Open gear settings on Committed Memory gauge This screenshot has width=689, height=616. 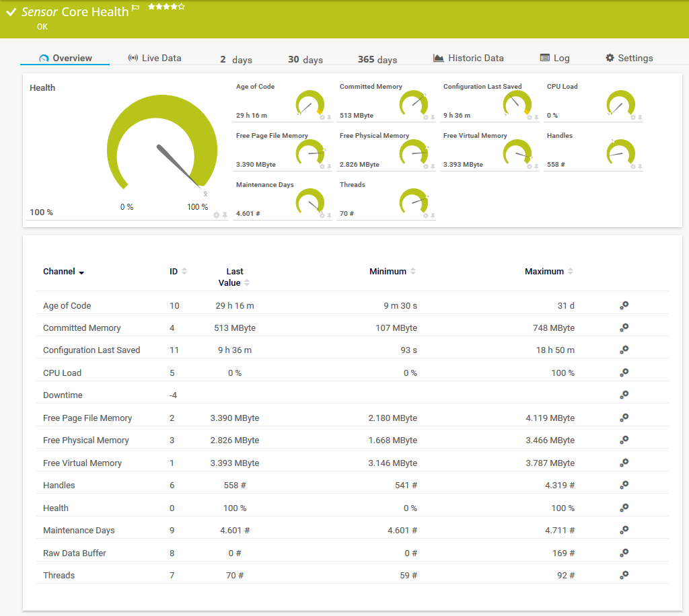[425, 117]
